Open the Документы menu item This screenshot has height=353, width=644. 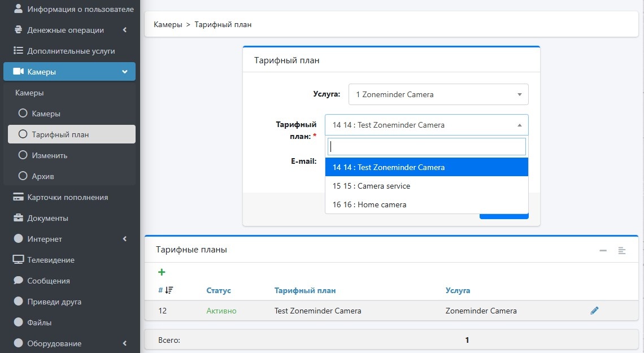[x=69, y=218]
